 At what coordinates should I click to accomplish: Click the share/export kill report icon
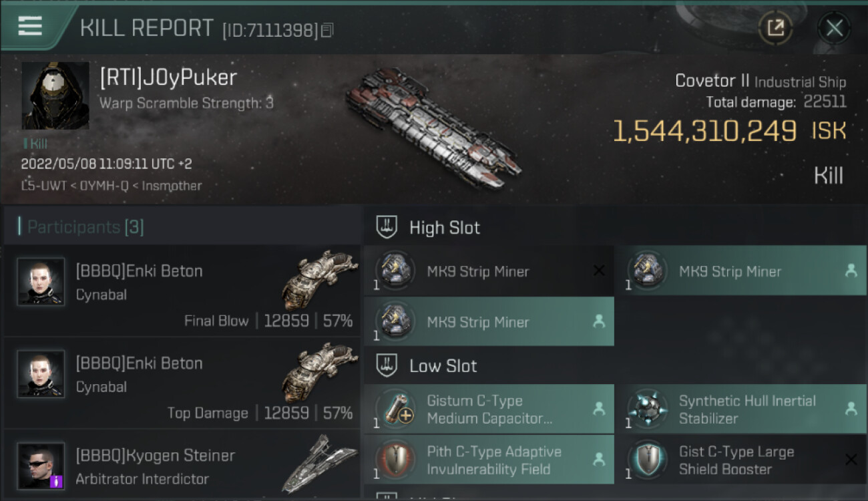coord(775,28)
